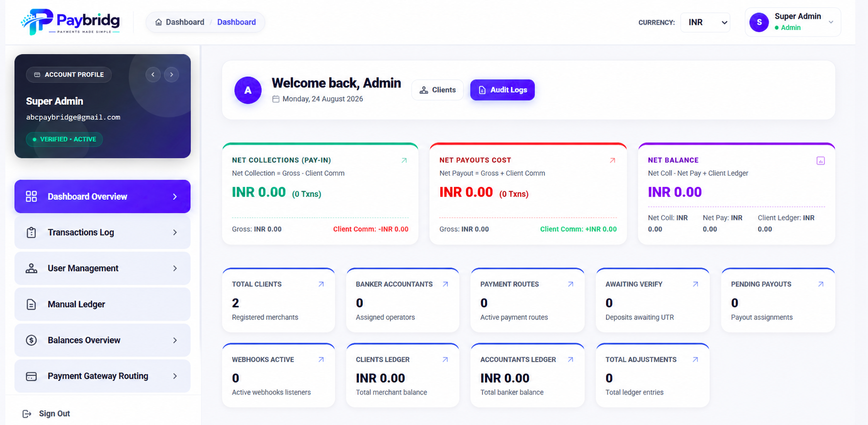The width and height of the screenshot is (868, 425).
Task: Expand the Super Admin user menu chevron
Action: 831,22
